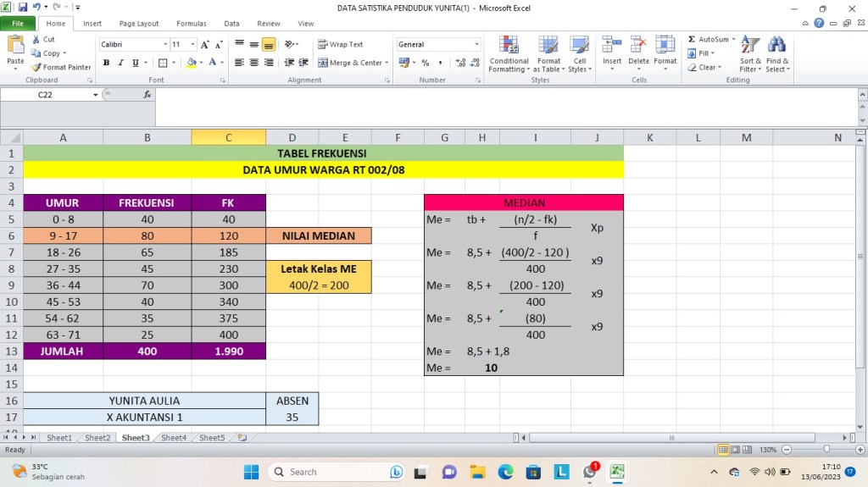Viewport: 868px width, 487px height.
Task: Select the NILAI MEDIAN cell
Action: coord(319,235)
